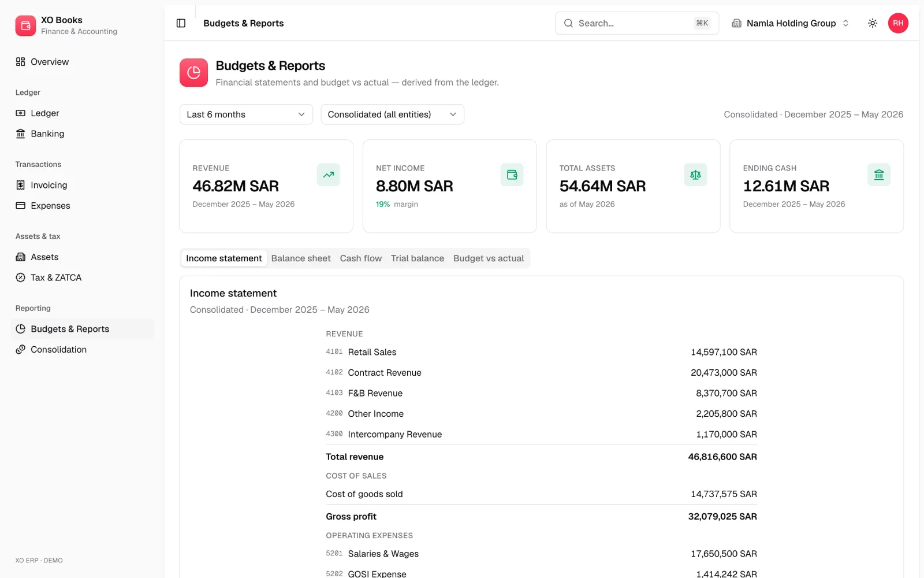Click the Assets sidebar icon
The width and height of the screenshot is (924, 578).
20,257
